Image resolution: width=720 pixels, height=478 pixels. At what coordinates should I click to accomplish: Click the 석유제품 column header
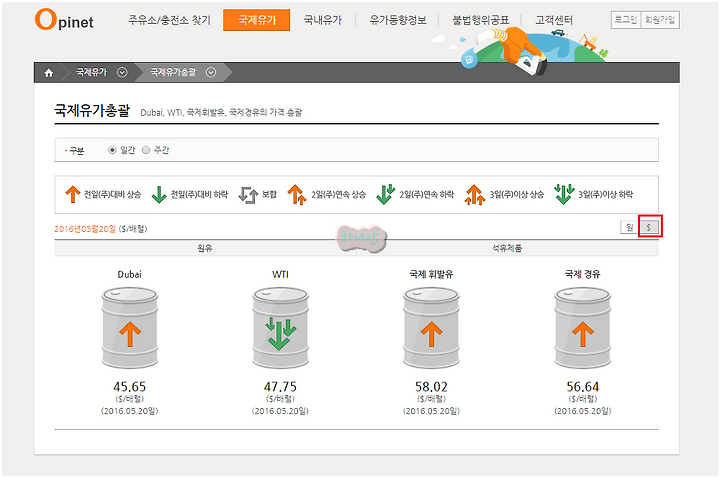[507, 248]
